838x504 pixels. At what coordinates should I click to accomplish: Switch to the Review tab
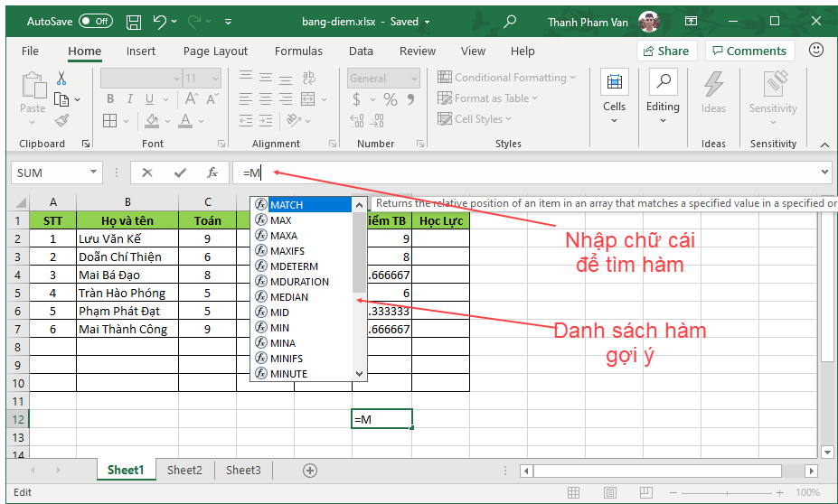pos(418,51)
